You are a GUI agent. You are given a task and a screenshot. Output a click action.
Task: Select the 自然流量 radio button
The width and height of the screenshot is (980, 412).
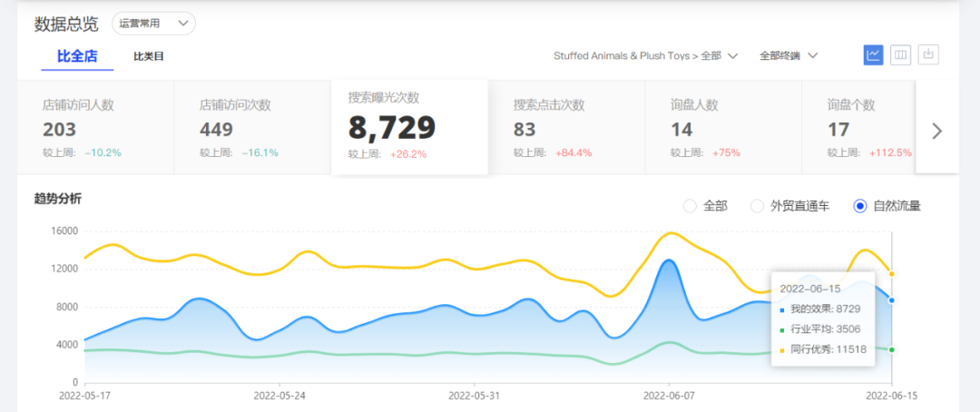click(x=860, y=206)
